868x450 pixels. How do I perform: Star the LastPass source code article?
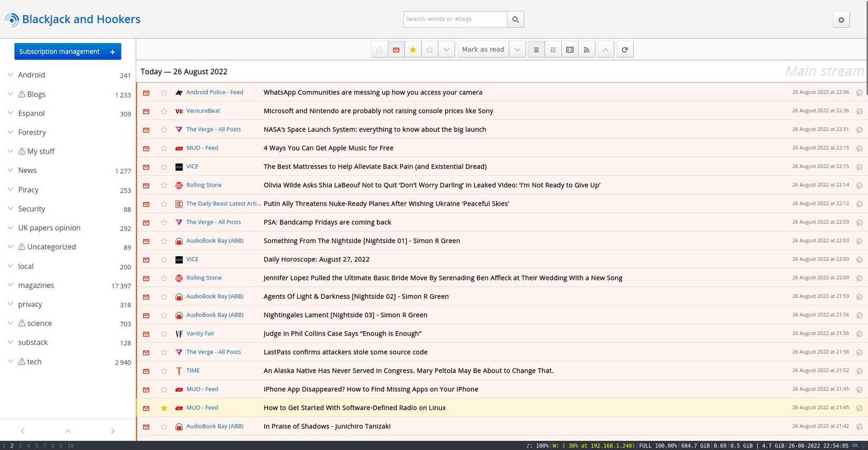pos(164,352)
